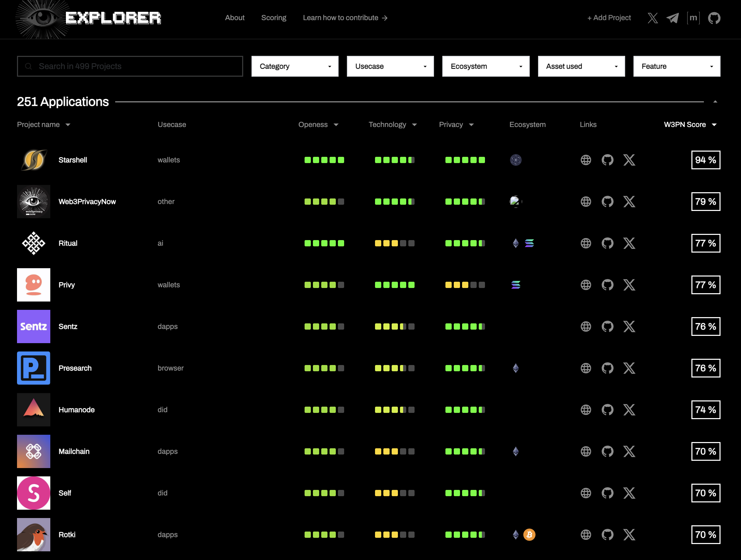Screen dimensions: 741x560
Task: Click the Privy logo thumbnail
Action: click(34, 285)
